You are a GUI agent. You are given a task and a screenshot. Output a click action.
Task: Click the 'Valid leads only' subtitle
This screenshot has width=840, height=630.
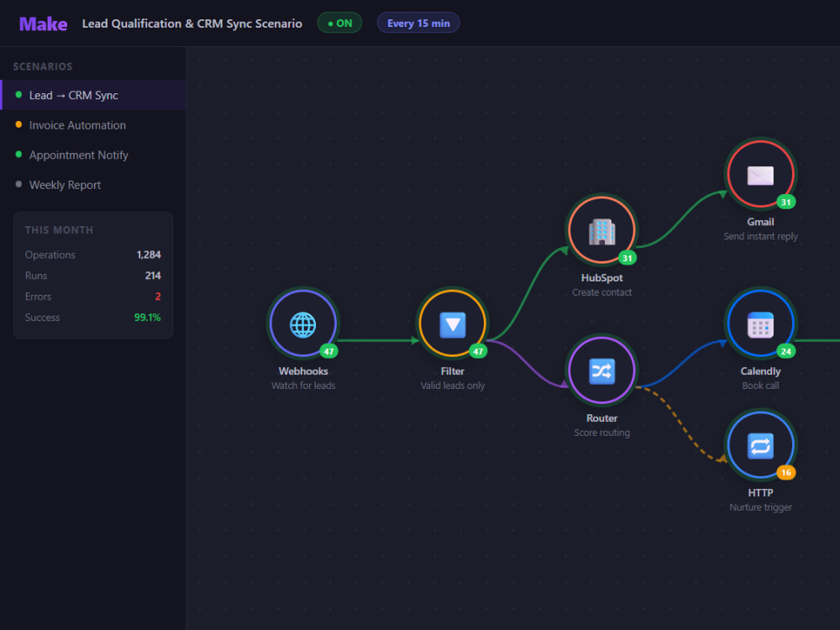(x=452, y=386)
